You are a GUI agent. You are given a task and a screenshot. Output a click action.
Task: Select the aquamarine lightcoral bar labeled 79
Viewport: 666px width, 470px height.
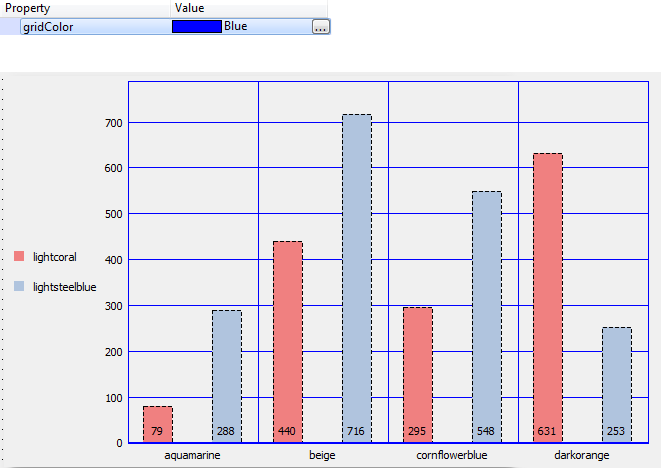(157, 423)
